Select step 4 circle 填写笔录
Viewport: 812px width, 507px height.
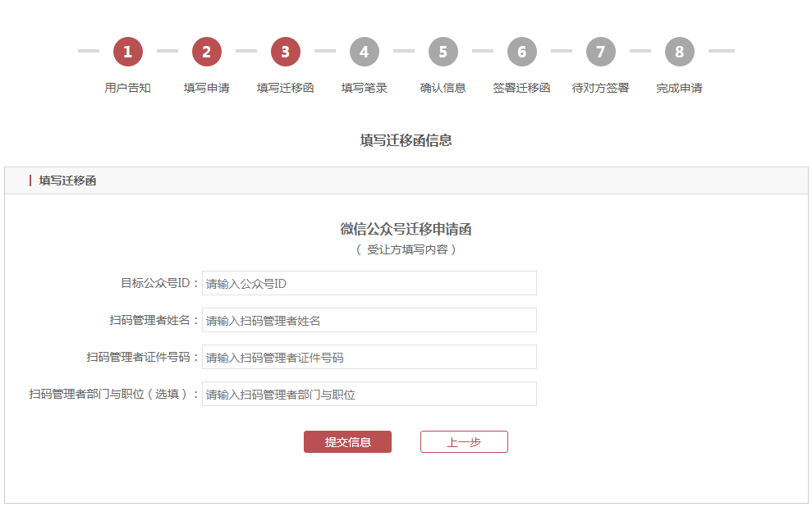(364, 52)
